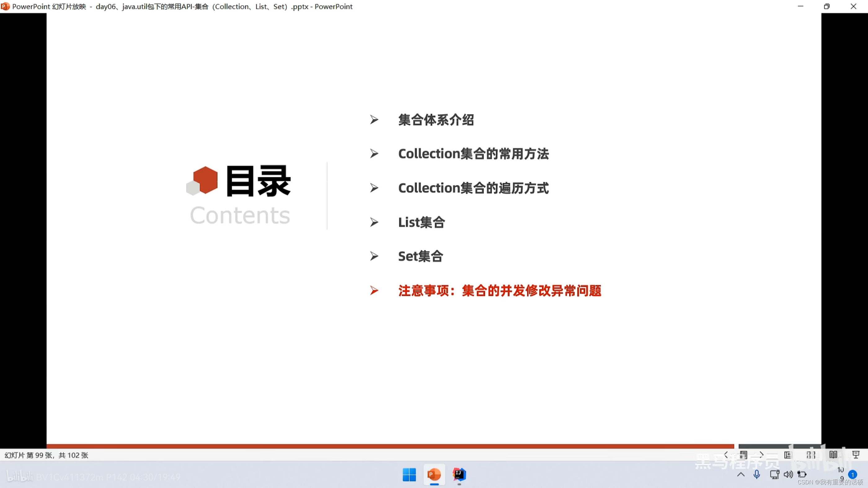Image resolution: width=868 pixels, height=488 pixels.
Task: Open the IntelliJ IDEA taskbar icon
Action: (459, 475)
